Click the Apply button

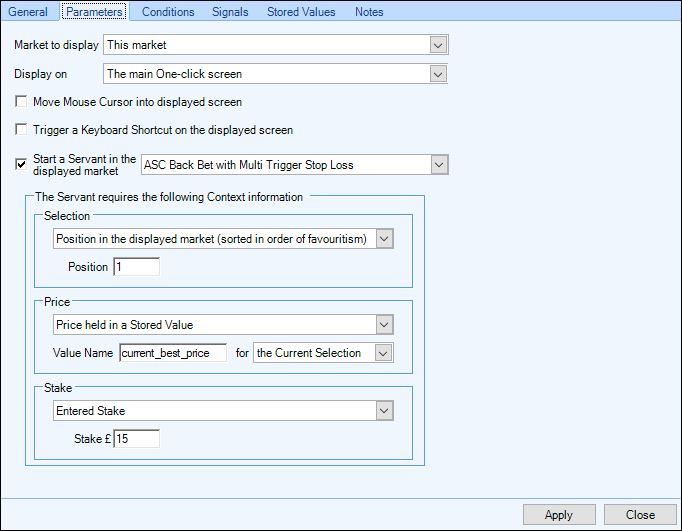559,515
